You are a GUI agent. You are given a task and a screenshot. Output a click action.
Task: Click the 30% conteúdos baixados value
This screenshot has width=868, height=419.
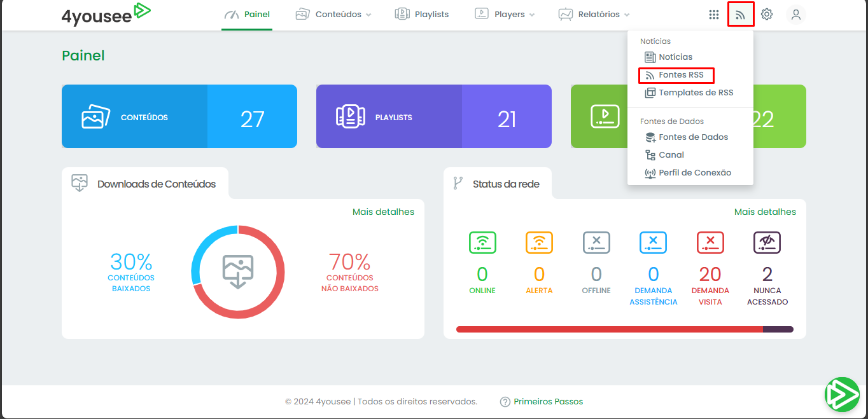pyautogui.click(x=131, y=261)
